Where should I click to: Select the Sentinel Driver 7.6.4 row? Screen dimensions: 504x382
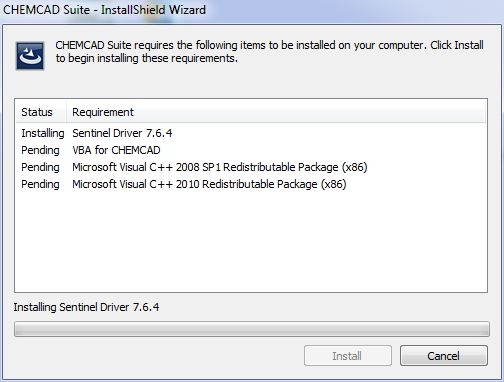point(251,133)
